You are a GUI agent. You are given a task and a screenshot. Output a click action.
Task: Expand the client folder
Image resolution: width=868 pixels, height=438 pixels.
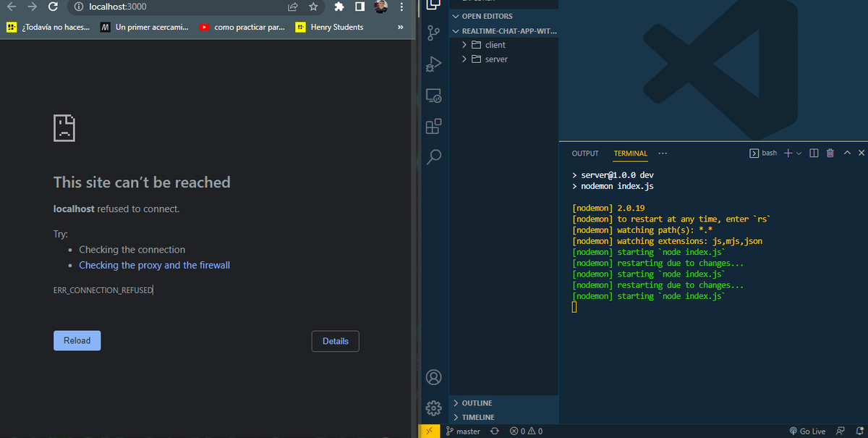(504, 45)
